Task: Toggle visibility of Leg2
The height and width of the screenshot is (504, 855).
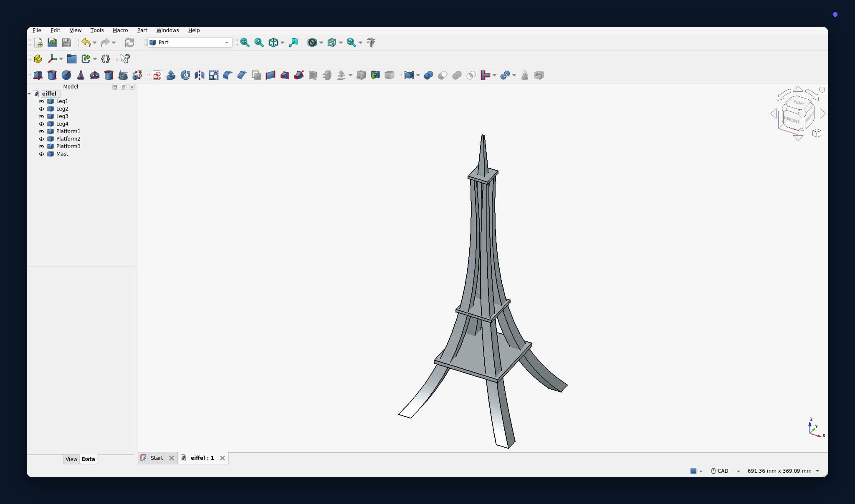Action: pos(41,109)
